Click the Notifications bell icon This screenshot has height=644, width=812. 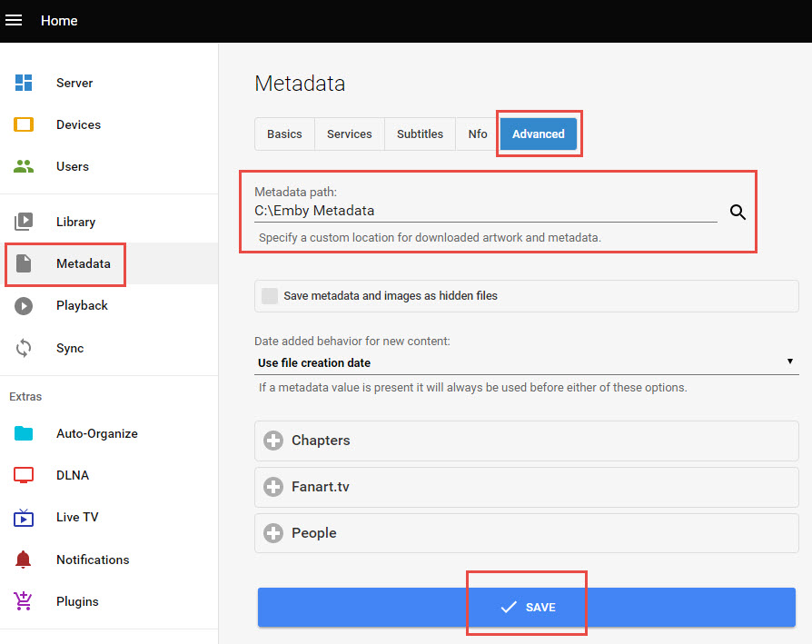pyautogui.click(x=24, y=560)
